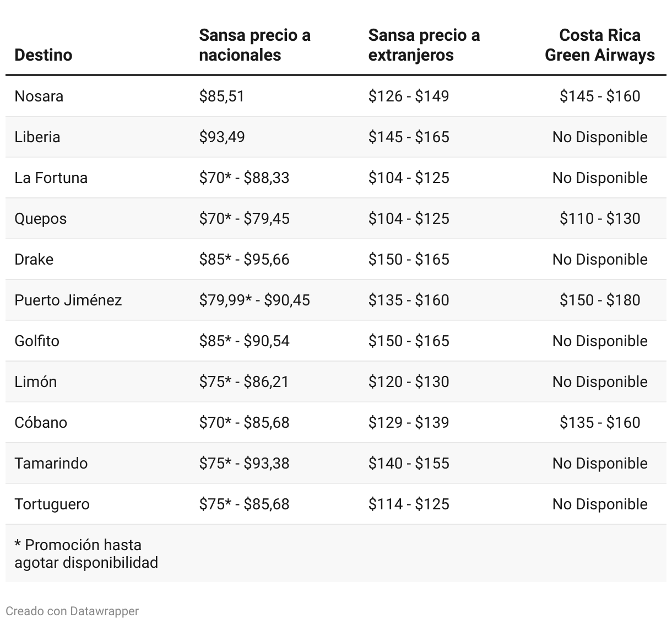Click the Liberia price $93,49 cell
672x624 pixels.
coord(221,137)
